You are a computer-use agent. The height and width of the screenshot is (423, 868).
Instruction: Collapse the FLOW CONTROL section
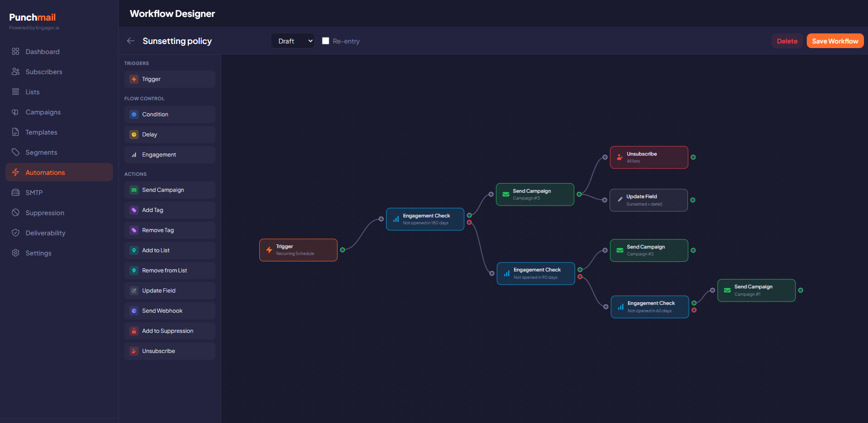[x=144, y=98]
